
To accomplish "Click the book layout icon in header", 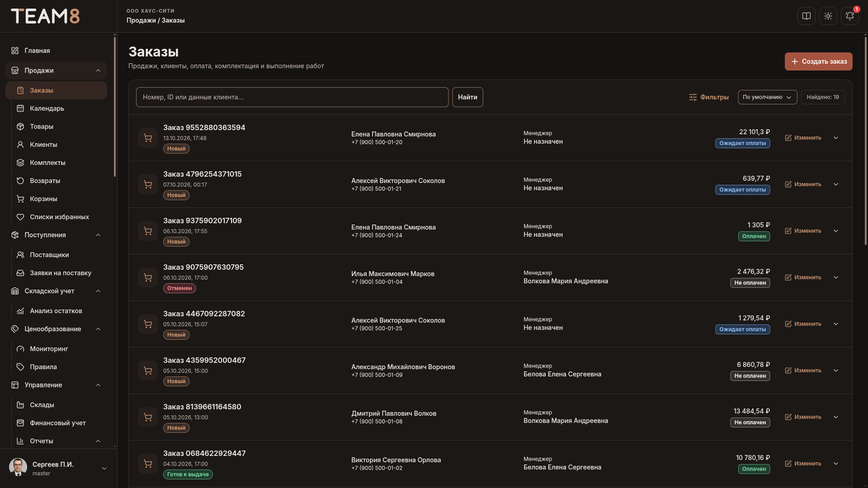I will pyautogui.click(x=807, y=16).
